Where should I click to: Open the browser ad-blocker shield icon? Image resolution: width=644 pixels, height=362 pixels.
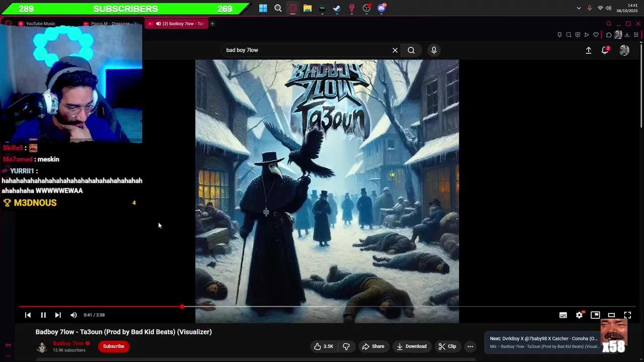(578, 35)
